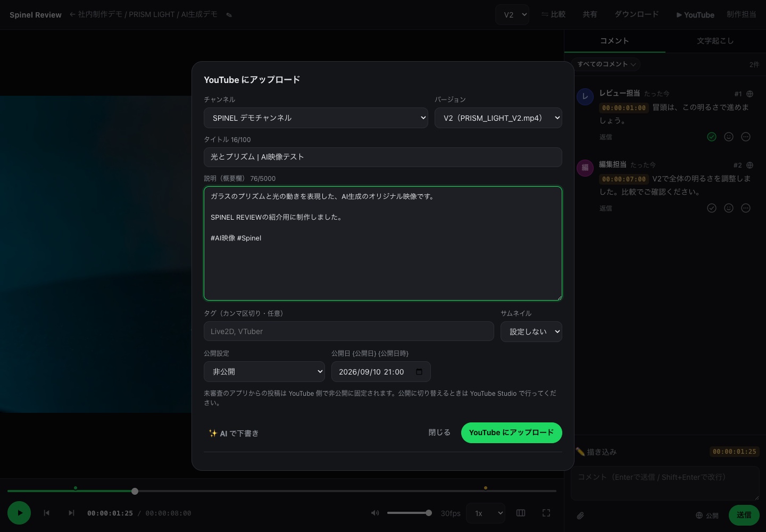Click the タイトル input field
Viewport: 766px width, 532px height.
tap(383, 157)
